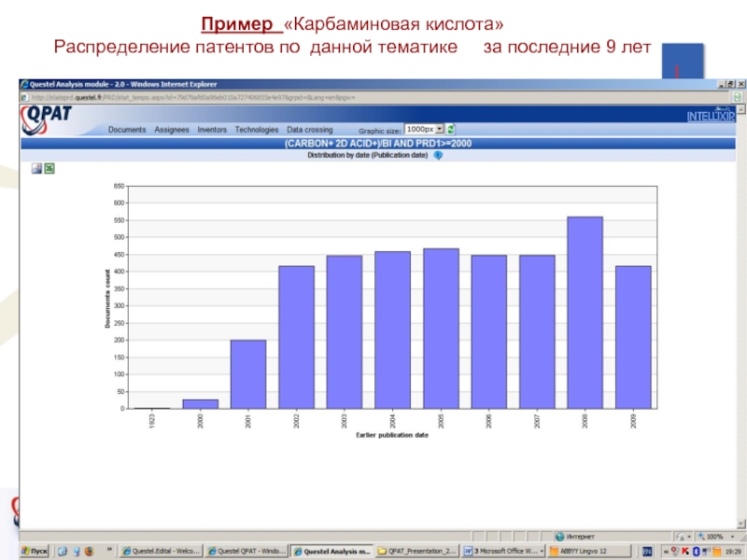This screenshot has width=747, height=560.
Task: Click the 2001 bar in the chart
Action: (x=248, y=373)
